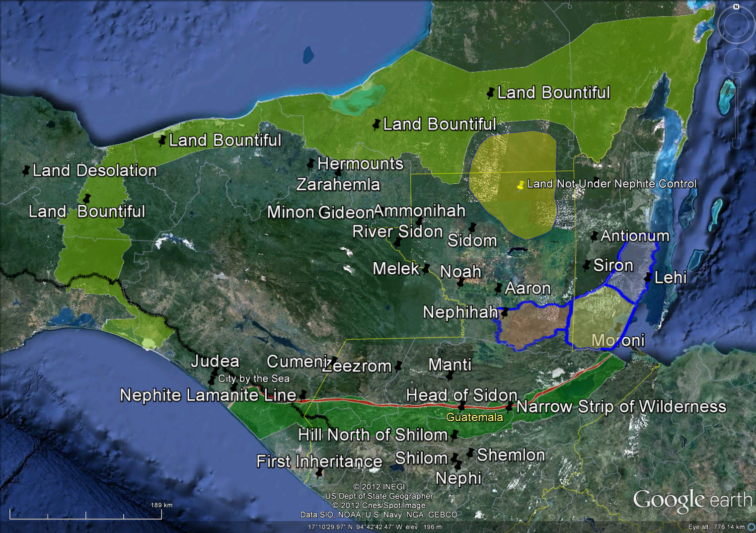This screenshot has height=533, width=756.
Task: Click the Minon Gideon label text
Action: pos(320,213)
